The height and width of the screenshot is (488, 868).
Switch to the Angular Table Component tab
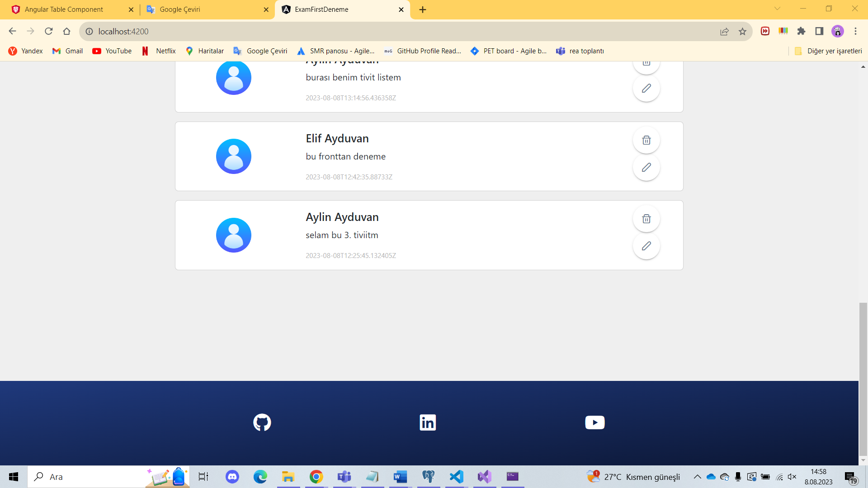coord(63,9)
